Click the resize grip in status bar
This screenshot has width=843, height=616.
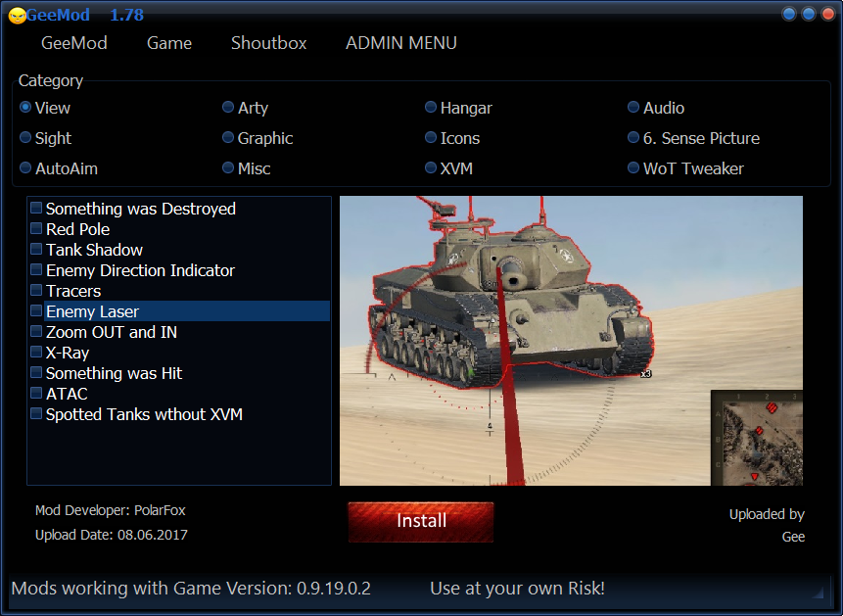(x=818, y=592)
